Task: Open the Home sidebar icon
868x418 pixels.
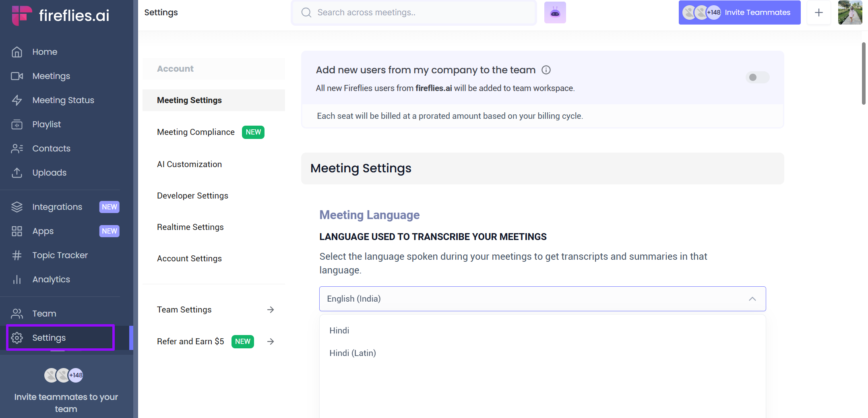Action: (17, 52)
